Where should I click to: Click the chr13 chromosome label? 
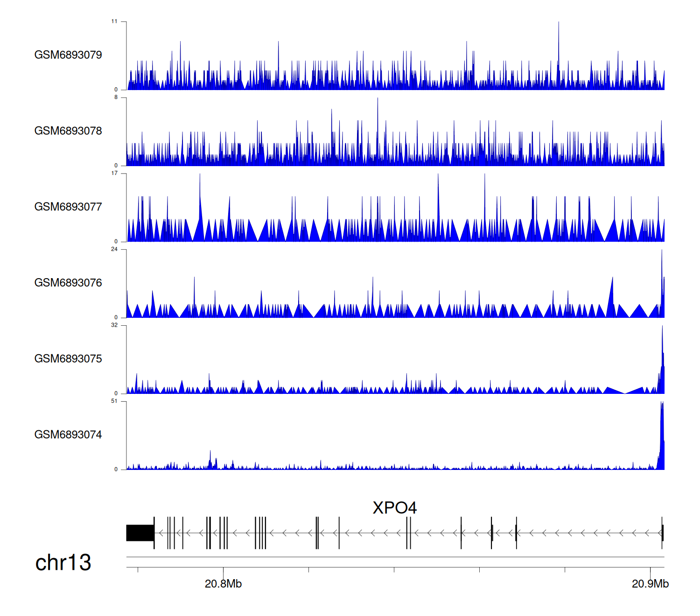click(x=63, y=563)
